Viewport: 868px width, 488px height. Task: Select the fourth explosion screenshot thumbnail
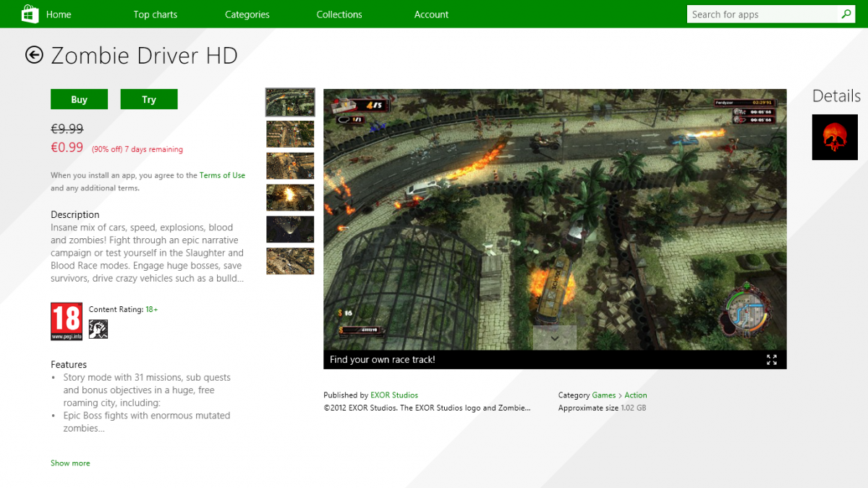coord(290,198)
